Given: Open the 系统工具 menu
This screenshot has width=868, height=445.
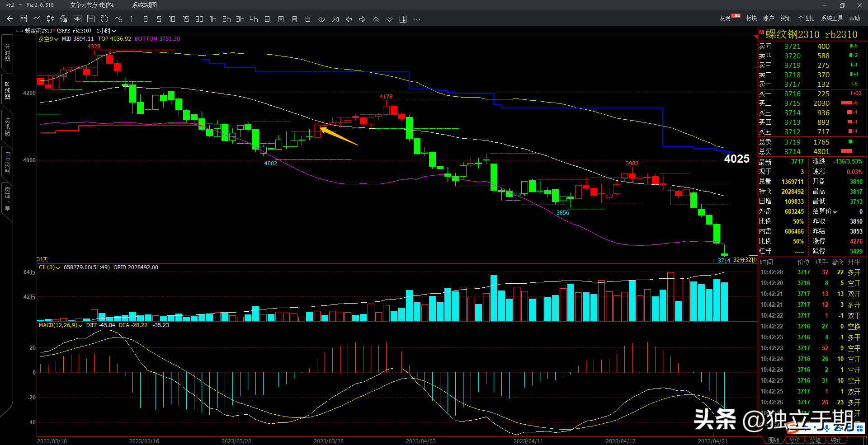Looking at the screenshot, I should point(832,18).
